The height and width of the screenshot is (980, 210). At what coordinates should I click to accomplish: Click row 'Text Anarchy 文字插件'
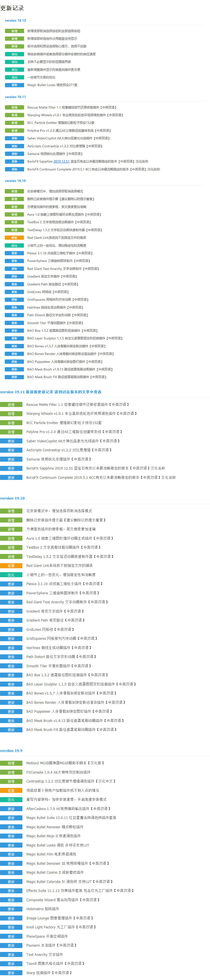[45, 954]
